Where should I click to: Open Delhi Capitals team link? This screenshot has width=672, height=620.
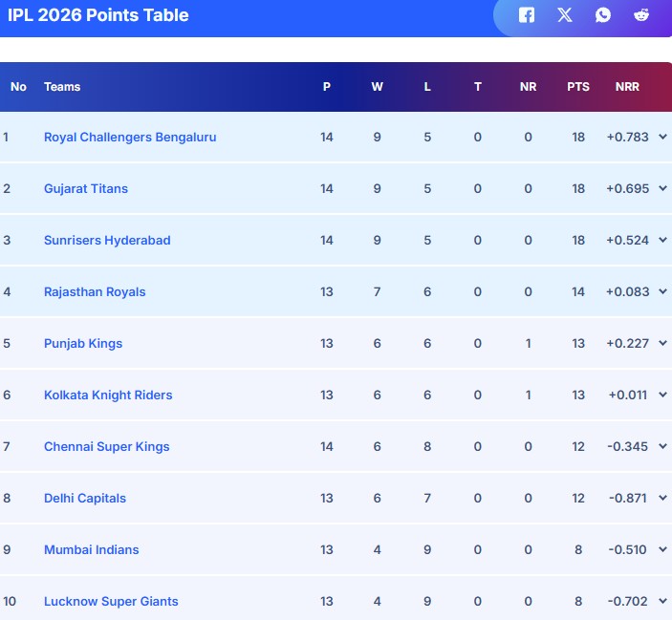point(85,498)
